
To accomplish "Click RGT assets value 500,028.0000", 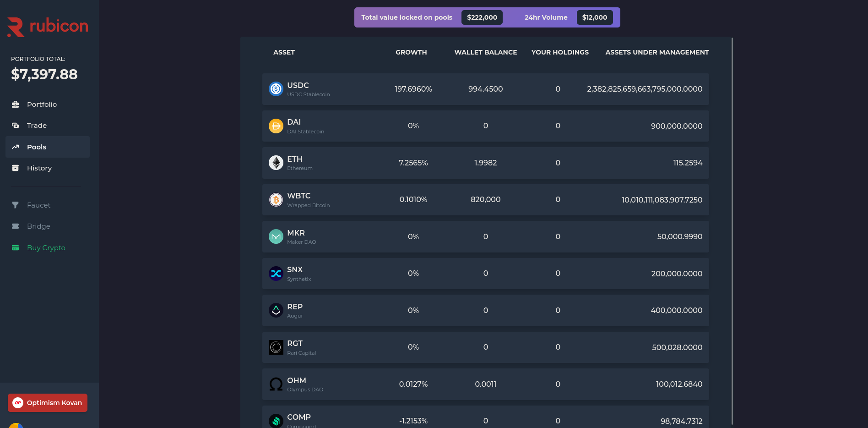I will [x=677, y=347].
